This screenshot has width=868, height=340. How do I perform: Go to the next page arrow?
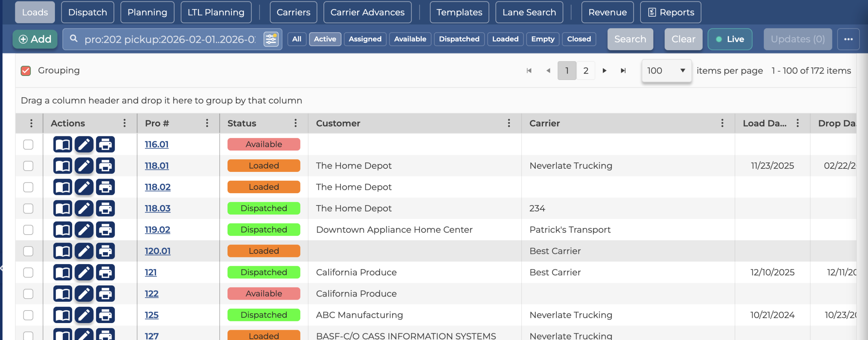point(605,71)
